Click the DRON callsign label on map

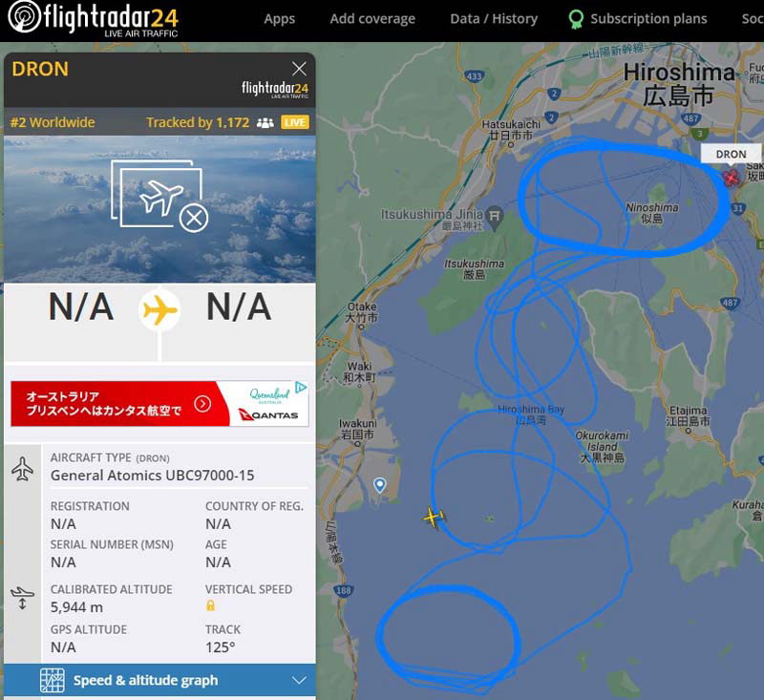(731, 154)
